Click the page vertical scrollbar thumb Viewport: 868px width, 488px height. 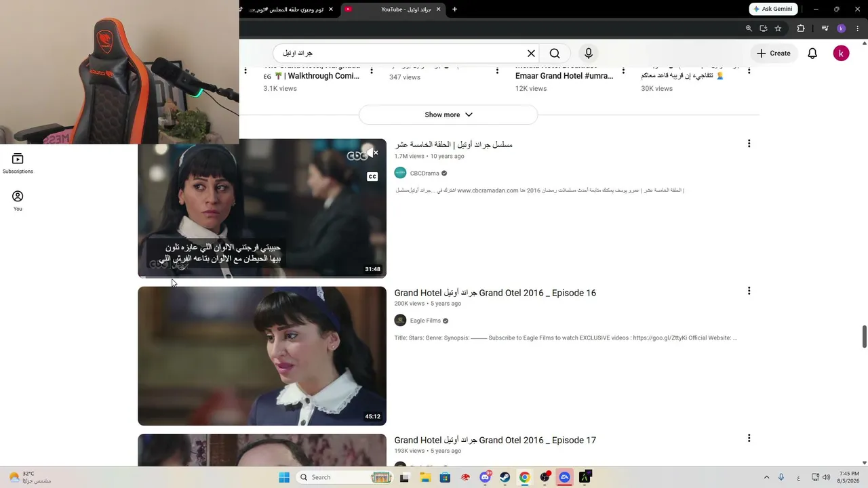865,337
